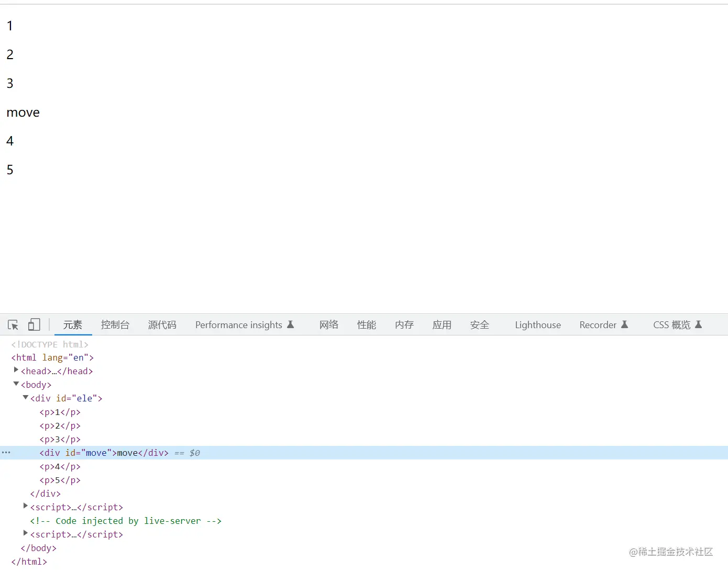This screenshot has height=572, width=728.
Task: Toggle the device toolbar icon
Action: pyautogui.click(x=34, y=325)
